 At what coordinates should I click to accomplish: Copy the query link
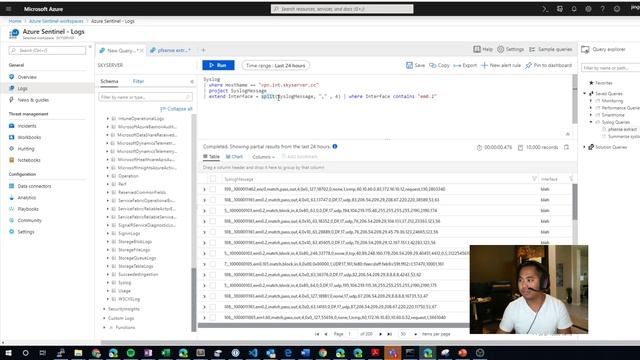[439, 65]
